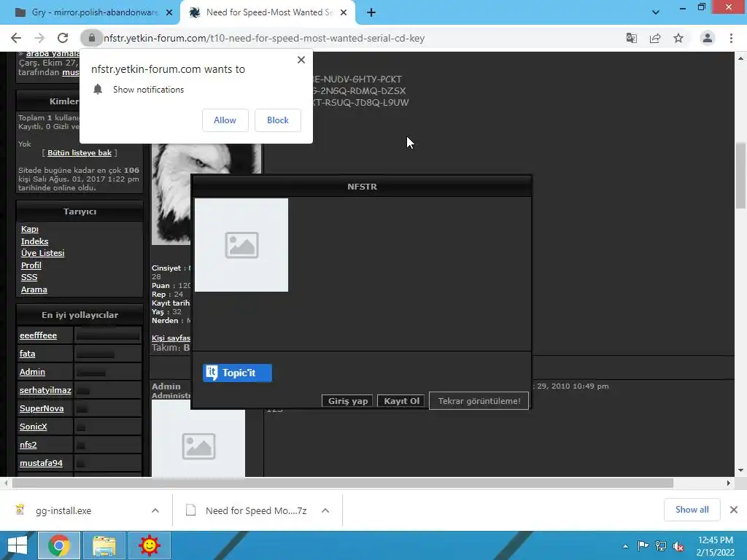Screen dimensions: 747x560
Task: Open Bütün listeye bak link
Action: (80, 153)
